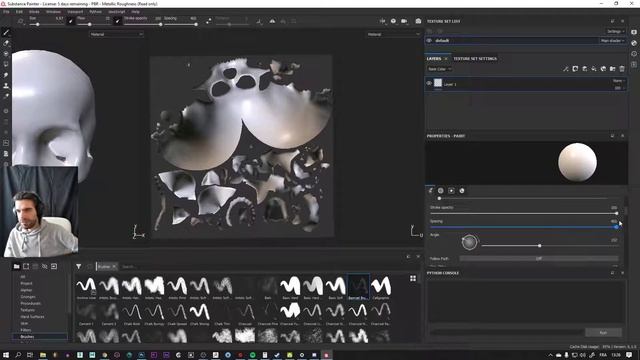Image resolution: width=640 pixels, height=360 pixels.
Task: Add a smart material layer icon
Action: click(603, 69)
